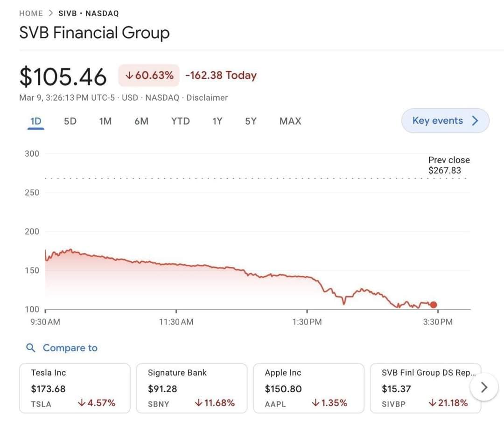Open the Disclaimer link
This screenshot has height=422, width=504.
207,97
